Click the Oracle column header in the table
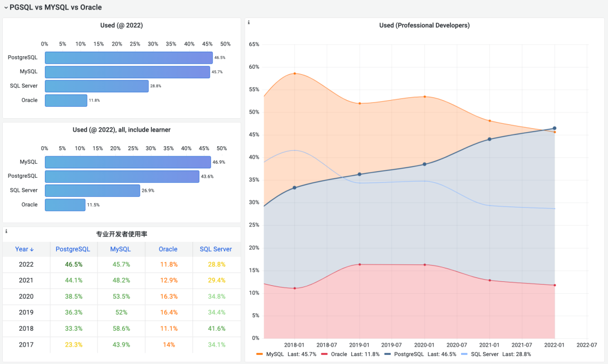The width and height of the screenshot is (608, 364). 169,249
